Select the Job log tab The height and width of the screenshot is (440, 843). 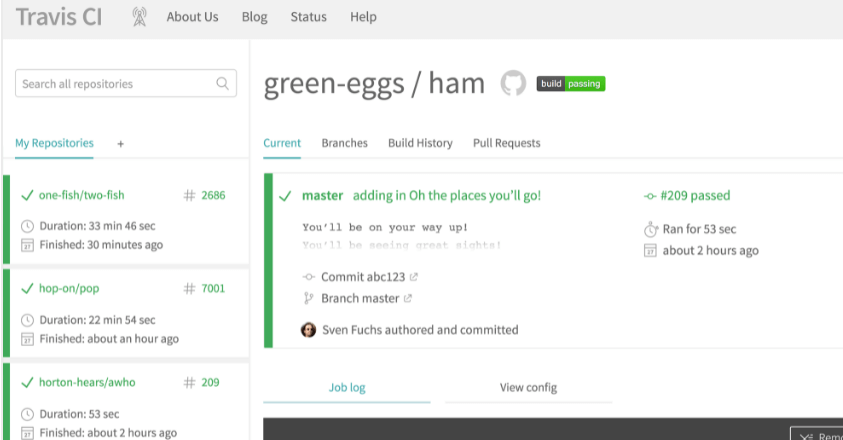tap(347, 387)
